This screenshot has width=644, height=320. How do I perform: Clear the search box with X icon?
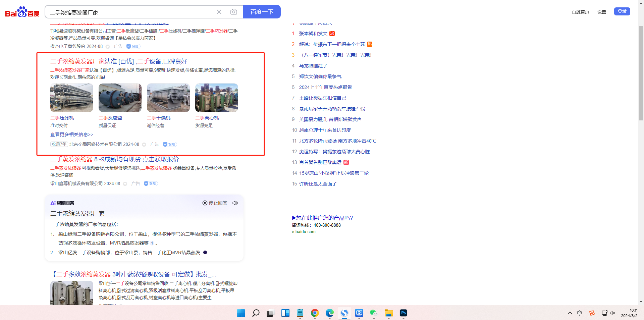219,12
